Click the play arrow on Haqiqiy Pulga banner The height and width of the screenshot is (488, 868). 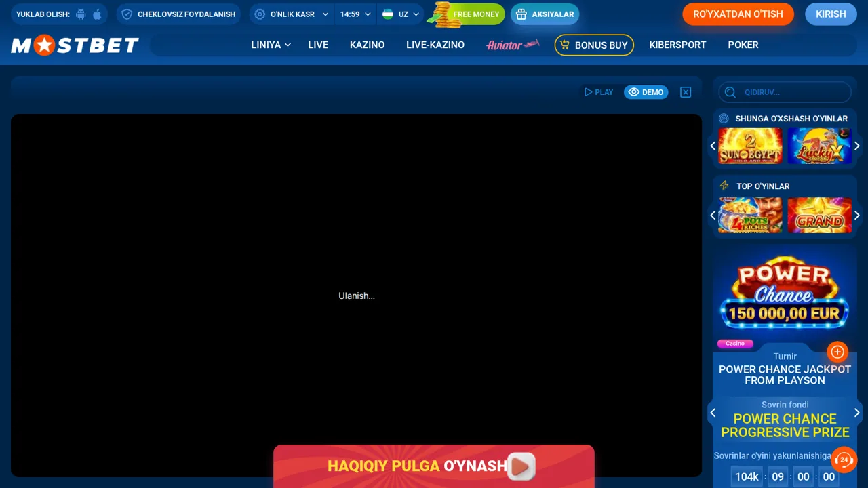coord(521,466)
